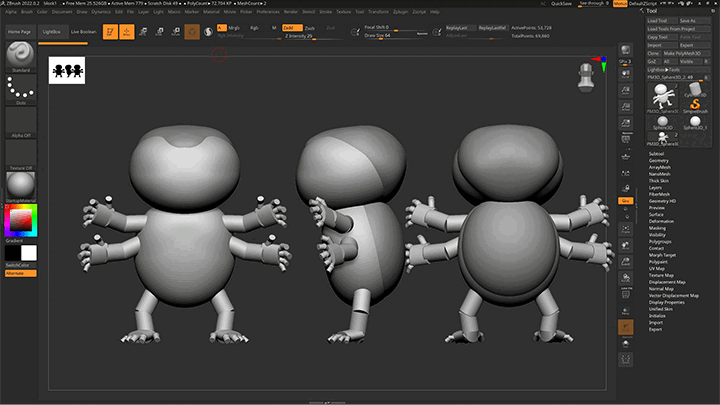
Task: Open the Document menu
Action: pyautogui.click(x=62, y=12)
